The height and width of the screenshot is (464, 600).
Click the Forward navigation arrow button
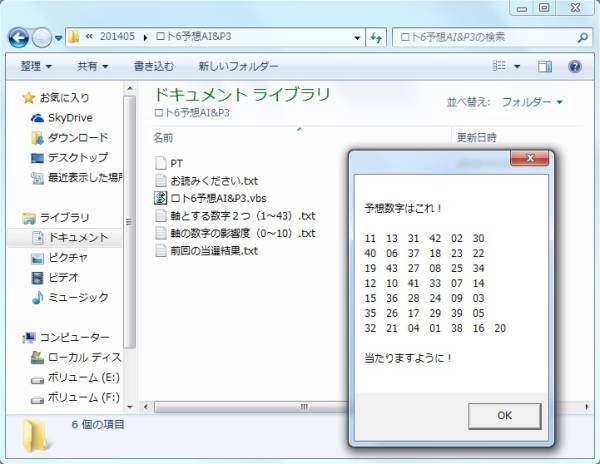pos(41,37)
